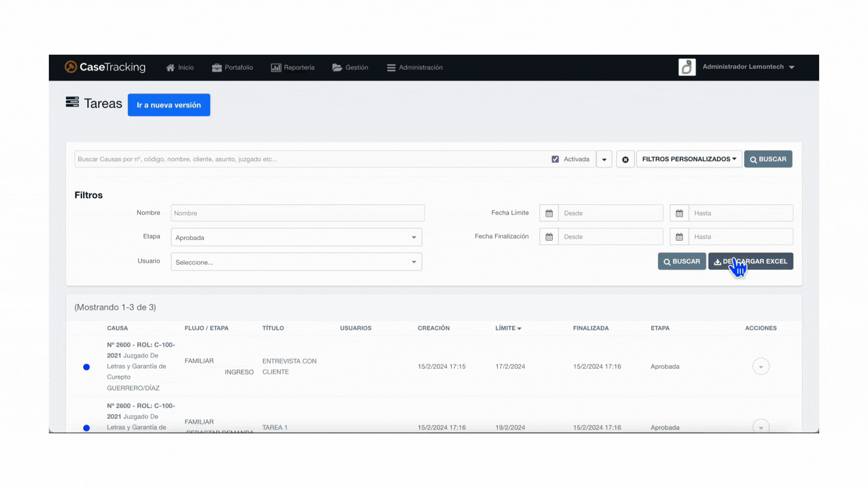Screen dimensions: 868x488
Task: Focus the Buscar Causas search field
Action: 312,159
